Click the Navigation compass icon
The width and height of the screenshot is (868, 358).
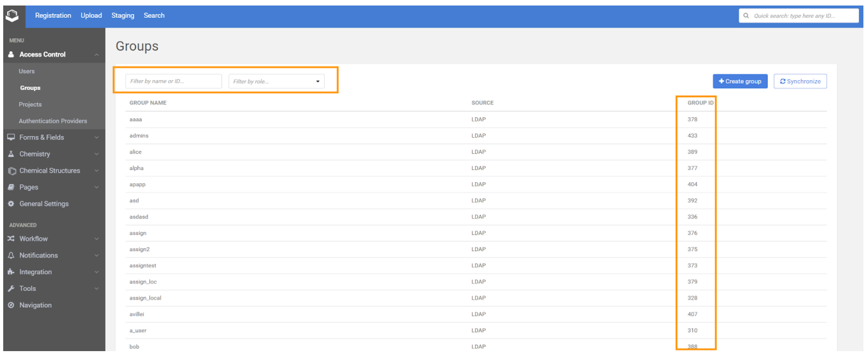click(x=11, y=305)
